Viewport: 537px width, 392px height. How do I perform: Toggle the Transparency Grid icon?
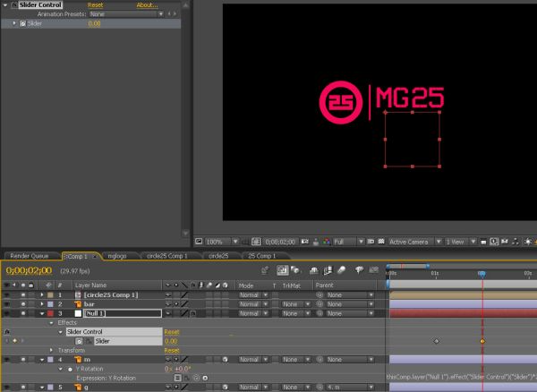point(381,242)
